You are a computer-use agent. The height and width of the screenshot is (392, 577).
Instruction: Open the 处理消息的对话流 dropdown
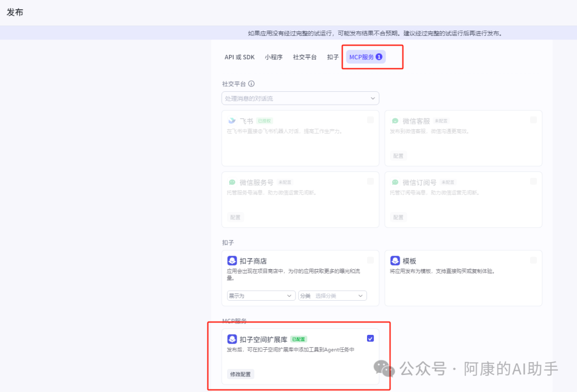300,98
